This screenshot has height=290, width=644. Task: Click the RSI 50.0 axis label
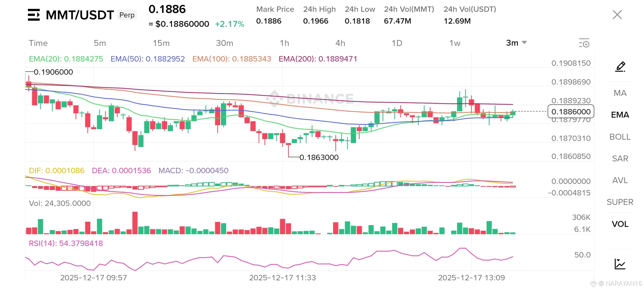(x=583, y=255)
